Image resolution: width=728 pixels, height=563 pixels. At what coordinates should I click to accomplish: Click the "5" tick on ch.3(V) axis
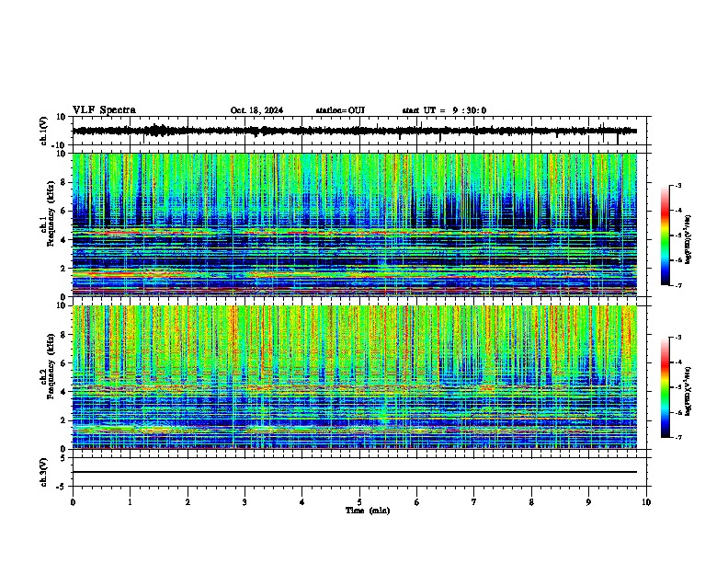click(x=63, y=457)
